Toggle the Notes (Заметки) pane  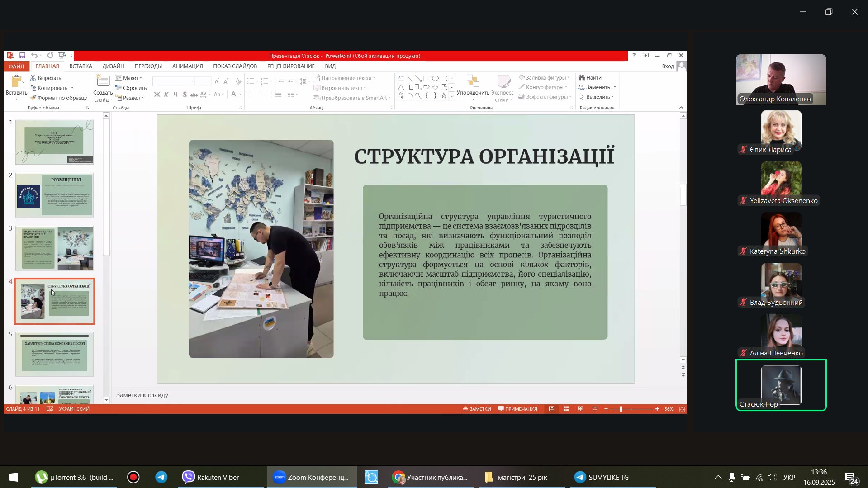click(477, 409)
